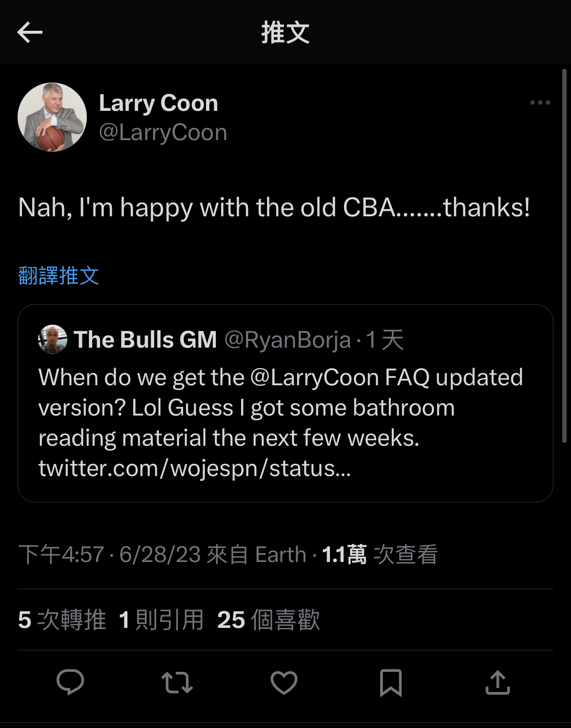View the 5 次轉推 retweets list
Screen dimensions: 571x728
click(x=62, y=620)
